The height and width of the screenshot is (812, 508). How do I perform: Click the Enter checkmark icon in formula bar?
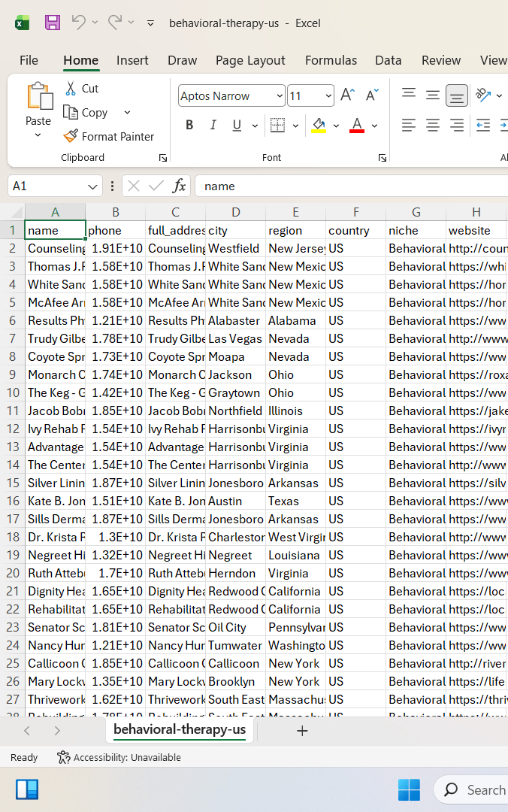click(x=156, y=186)
